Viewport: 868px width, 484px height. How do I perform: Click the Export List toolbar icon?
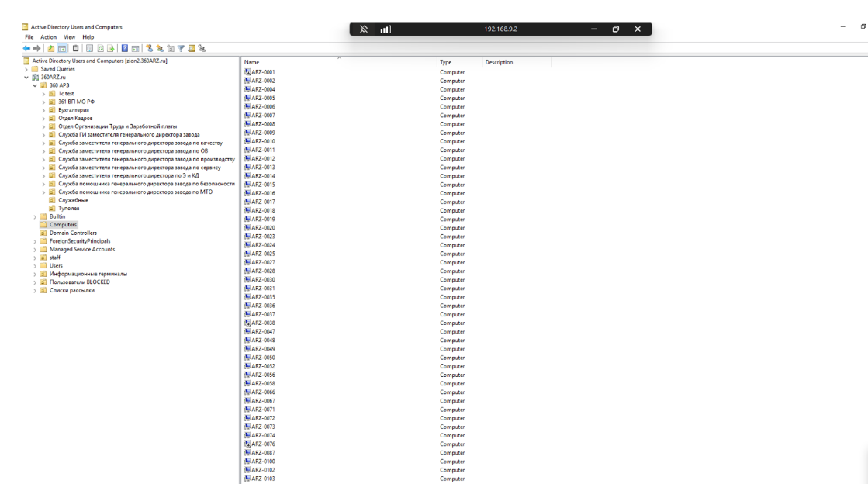[110, 48]
